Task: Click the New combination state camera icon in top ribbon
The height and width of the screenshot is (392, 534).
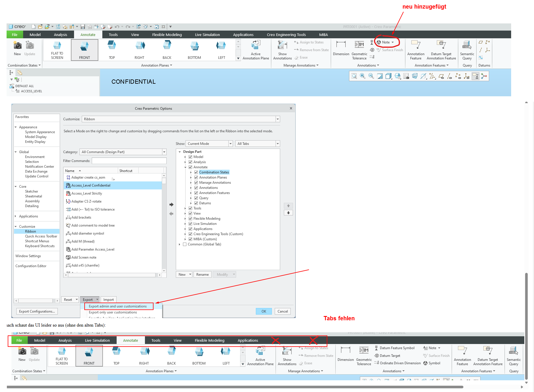Action: click(x=17, y=46)
